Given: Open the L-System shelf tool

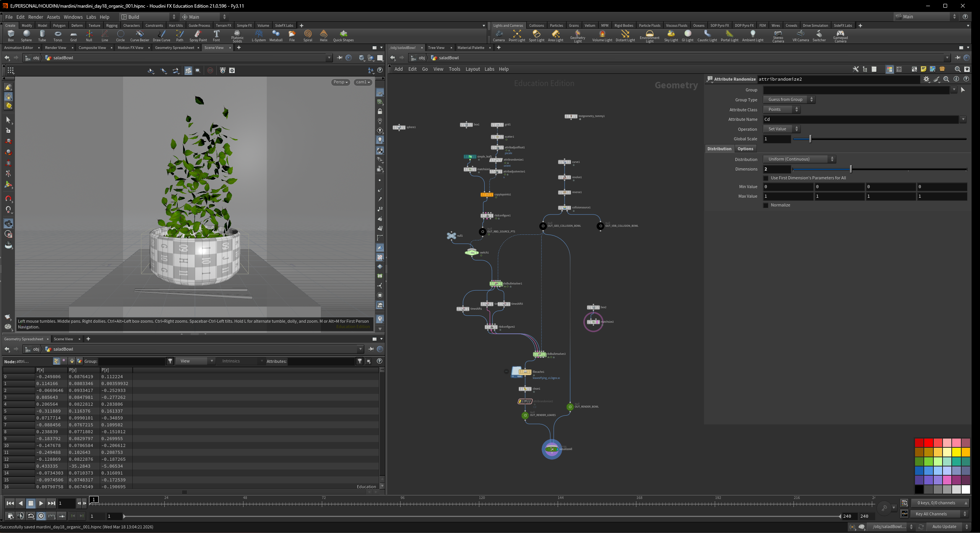Looking at the screenshot, I should (x=259, y=36).
